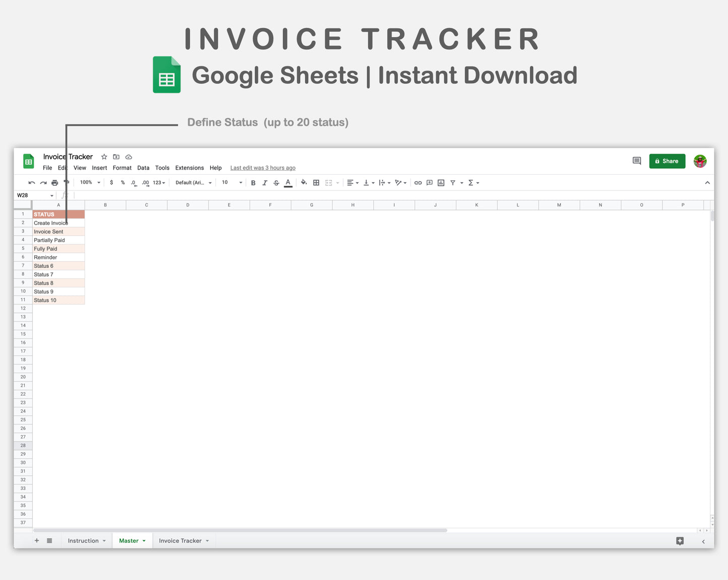Viewport: 728px width, 580px height.
Task: Select the Bold formatting icon
Action: click(x=253, y=182)
